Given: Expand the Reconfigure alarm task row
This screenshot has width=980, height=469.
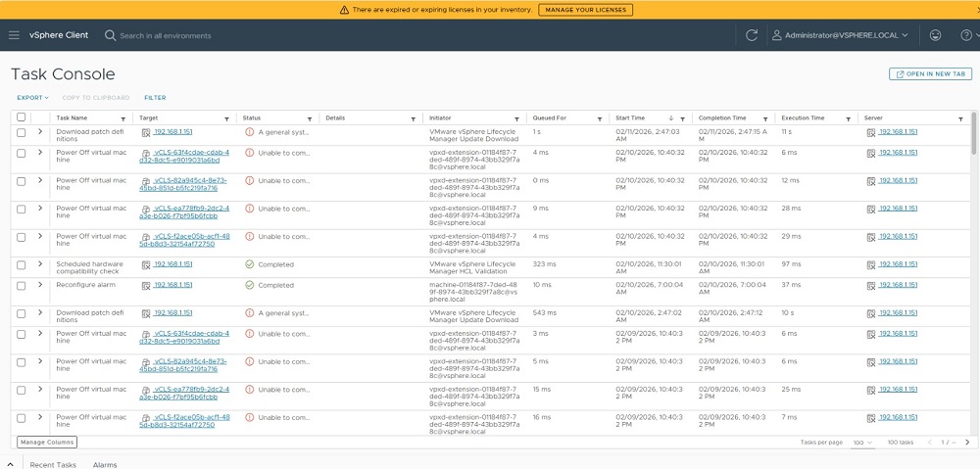Looking at the screenshot, I should point(40,285).
